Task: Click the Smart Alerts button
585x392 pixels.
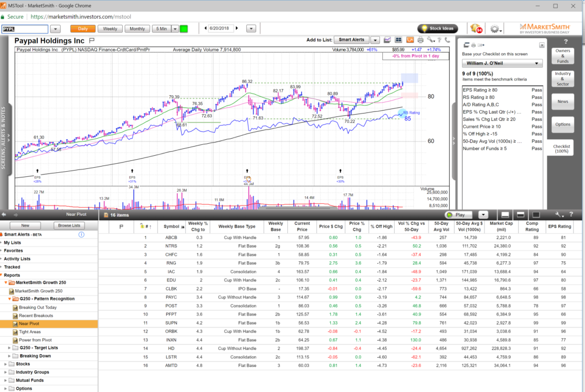Action: 351,40
